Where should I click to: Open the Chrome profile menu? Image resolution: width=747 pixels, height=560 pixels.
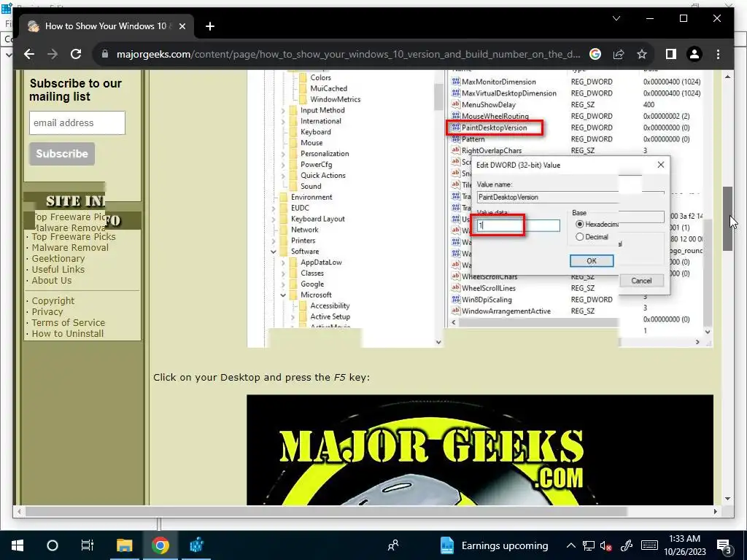pyautogui.click(x=694, y=54)
